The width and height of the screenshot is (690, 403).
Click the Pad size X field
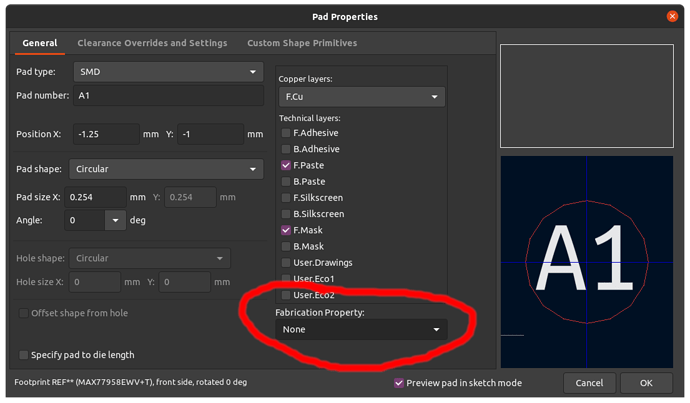[x=95, y=197]
